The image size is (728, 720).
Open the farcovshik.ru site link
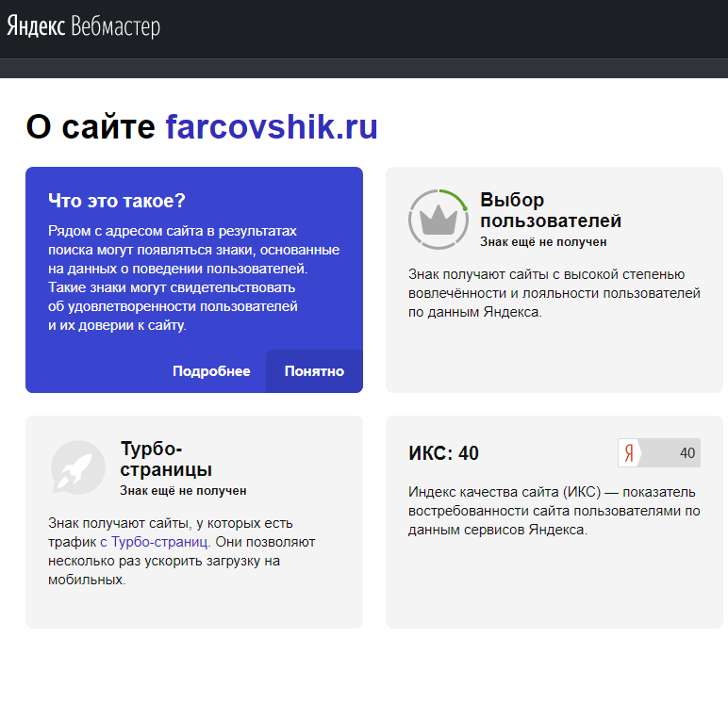272,126
